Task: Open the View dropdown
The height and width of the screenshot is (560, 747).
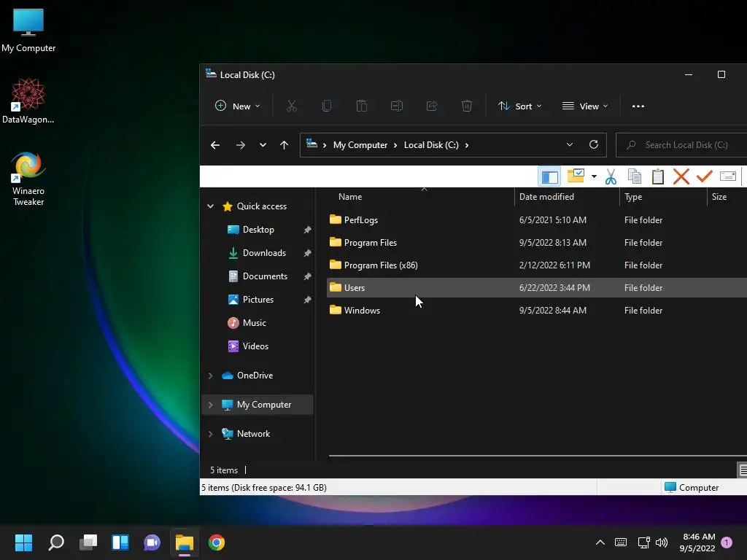Action: (585, 106)
